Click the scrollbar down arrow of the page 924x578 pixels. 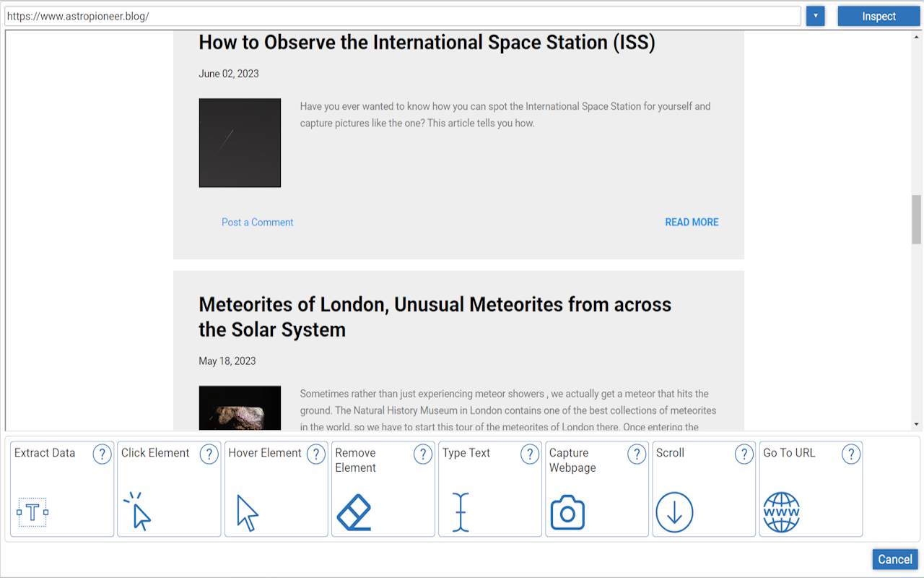pyautogui.click(x=917, y=424)
